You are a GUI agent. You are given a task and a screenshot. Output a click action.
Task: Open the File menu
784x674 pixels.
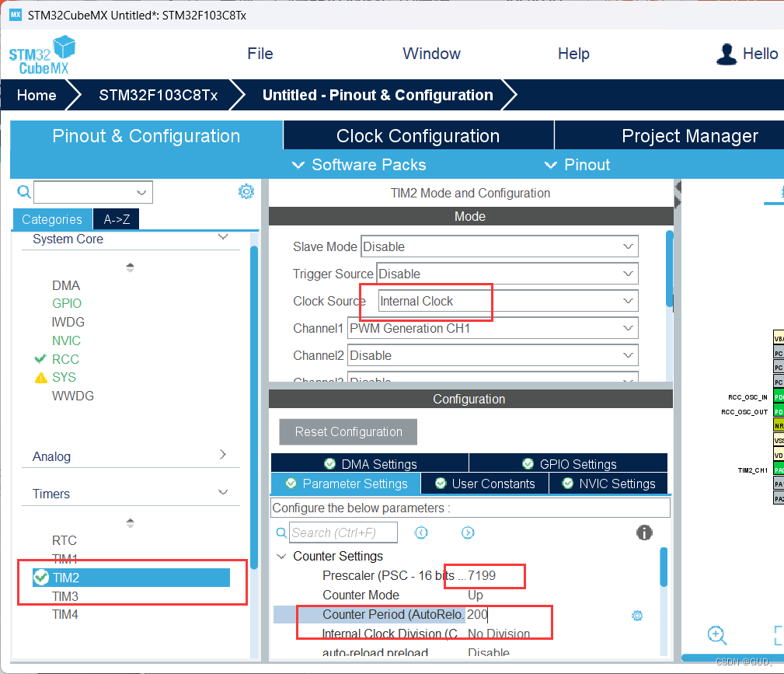(x=260, y=54)
